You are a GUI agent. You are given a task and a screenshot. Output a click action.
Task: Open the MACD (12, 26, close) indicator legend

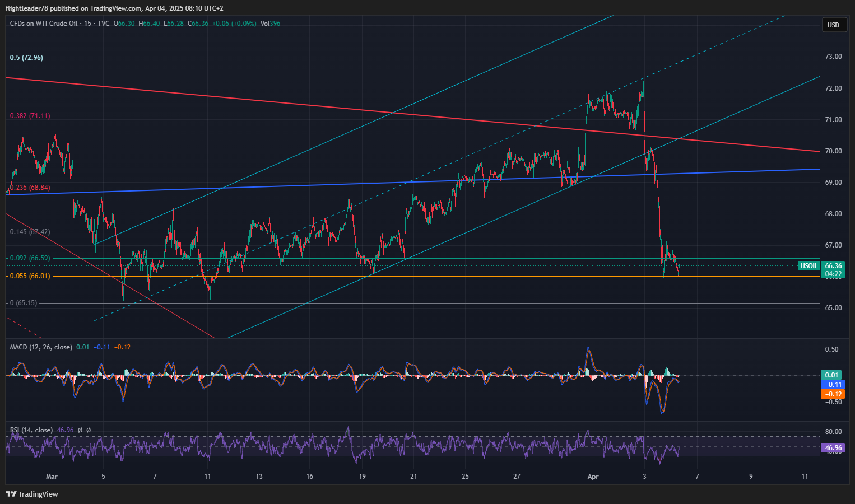[x=41, y=347]
